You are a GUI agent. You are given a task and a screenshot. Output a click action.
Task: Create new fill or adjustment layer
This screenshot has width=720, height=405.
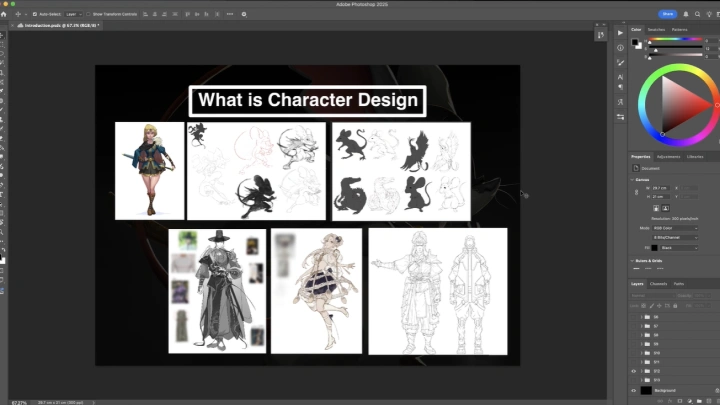click(x=690, y=401)
